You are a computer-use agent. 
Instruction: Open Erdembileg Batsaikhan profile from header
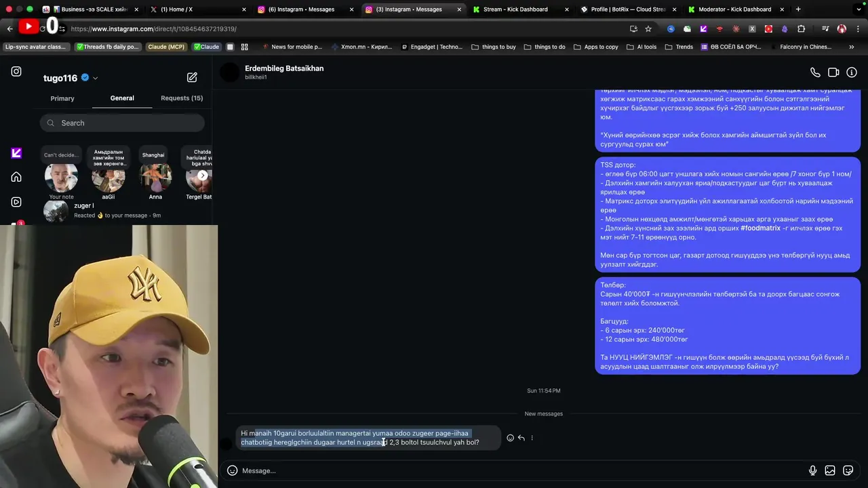(284, 68)
